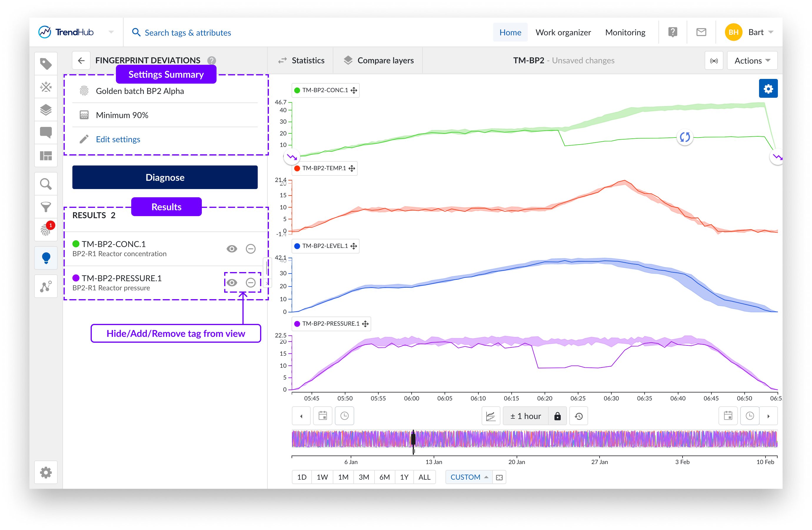812x530 pixels.
Task: Hide TM-BP2-CONC.1 with eye icon
Action: (x=232, y=249)
